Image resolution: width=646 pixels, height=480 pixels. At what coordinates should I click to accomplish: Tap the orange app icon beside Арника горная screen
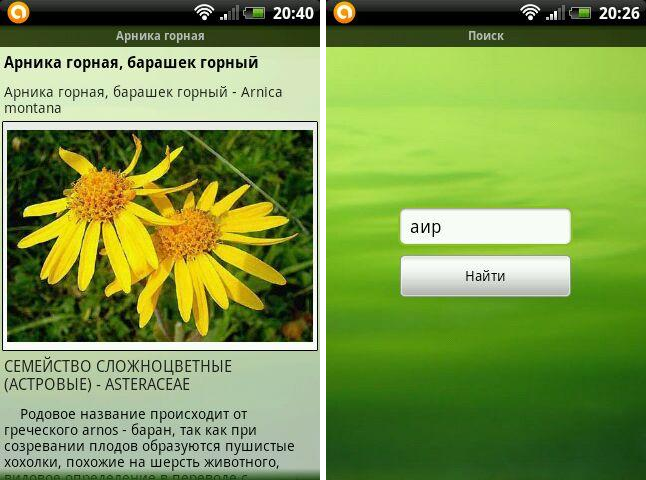tap(18, 13)
